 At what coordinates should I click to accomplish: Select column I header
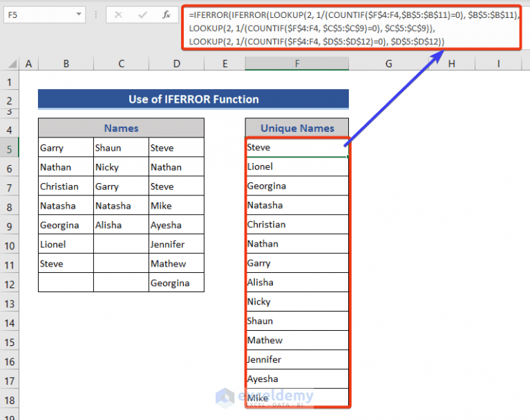tap(498, 63)
